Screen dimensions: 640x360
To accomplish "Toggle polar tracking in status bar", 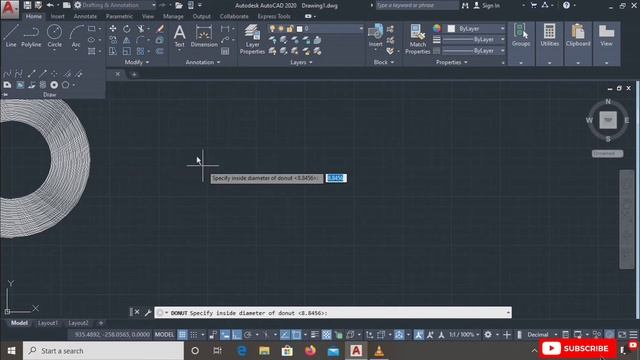I will pyautogui.click(x=248, y=335).
